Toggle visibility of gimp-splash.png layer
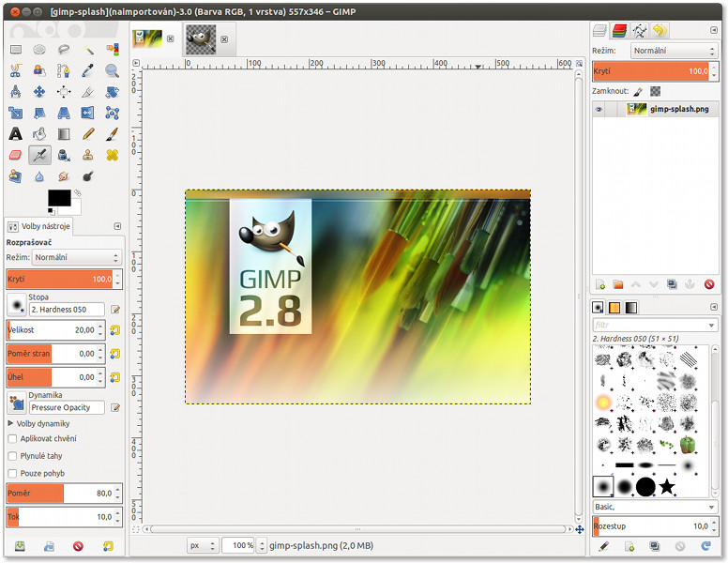This screenshot has width=728, height=563. (x=599, y=110)
